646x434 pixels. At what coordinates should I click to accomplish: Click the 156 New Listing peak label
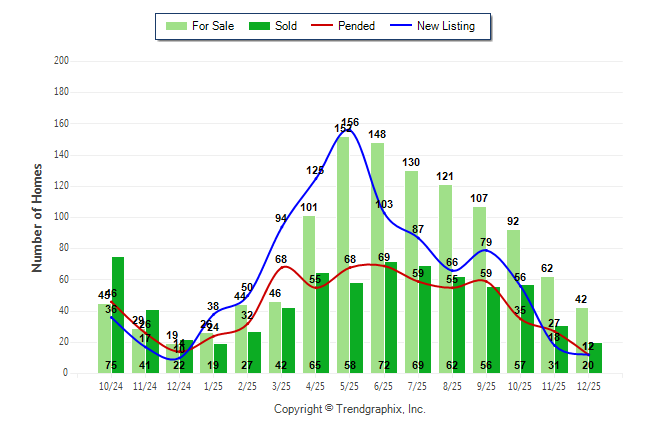point(351,123)
